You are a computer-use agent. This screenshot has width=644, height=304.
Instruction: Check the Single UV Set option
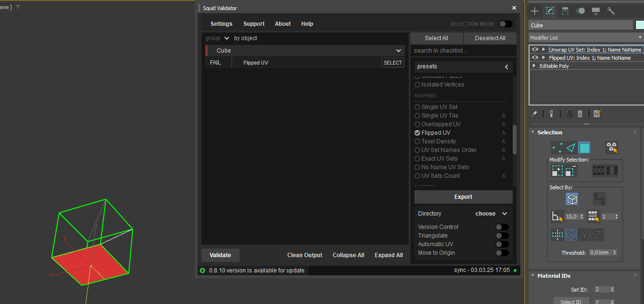[x=417, y=107]
